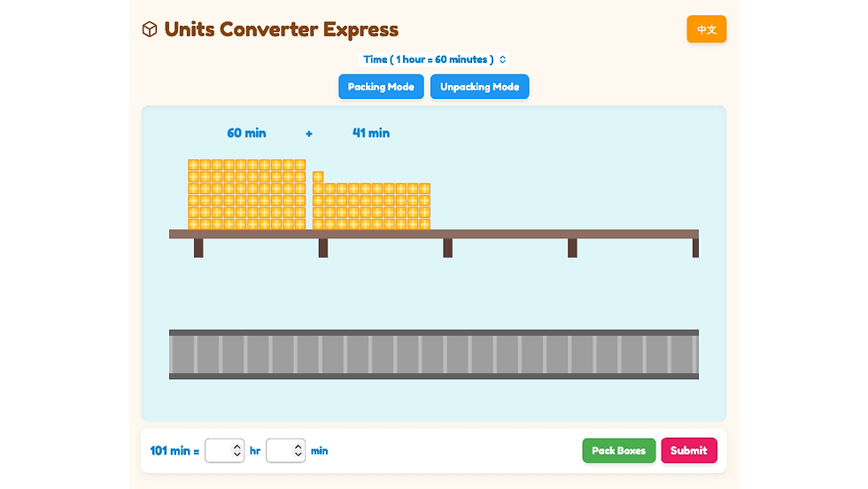Switch to Unpacking Mode
868x489 pixels.
[x=479, y=87]
